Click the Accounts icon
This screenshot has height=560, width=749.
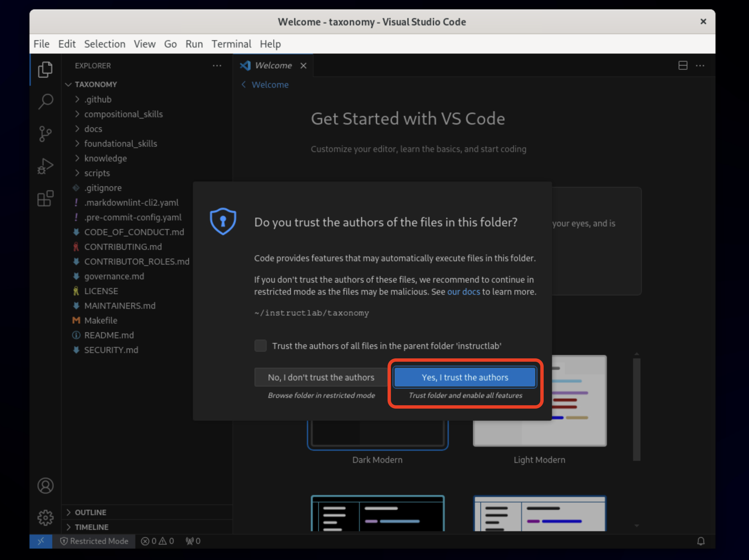click(x=45, y=486)
